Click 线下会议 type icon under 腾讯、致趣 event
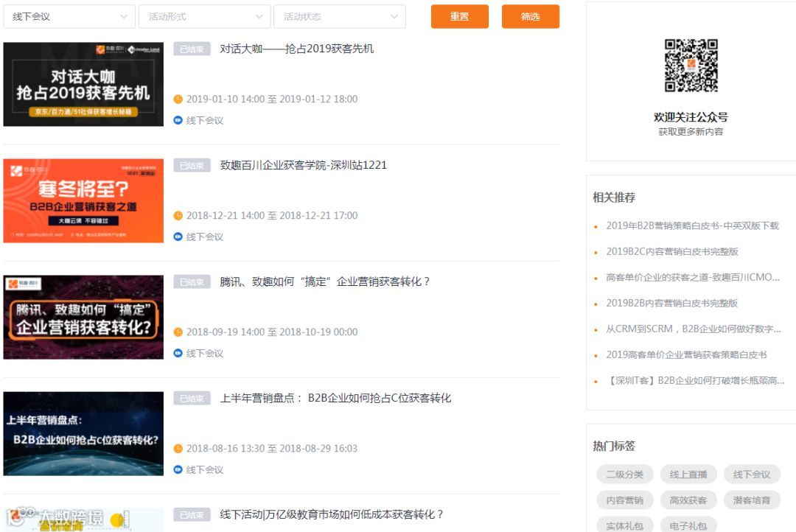This screenshot has height=532, width=796. 178,353
